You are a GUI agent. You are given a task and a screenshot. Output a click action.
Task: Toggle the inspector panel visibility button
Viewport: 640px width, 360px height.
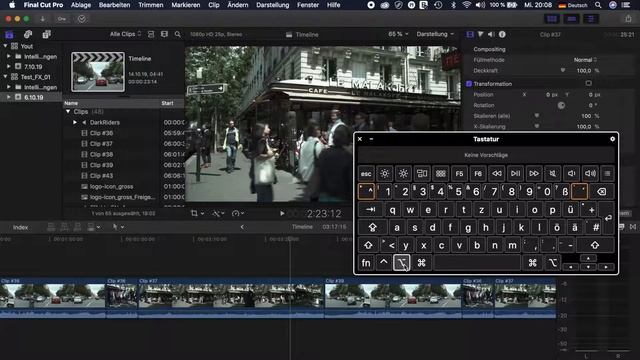591,19
